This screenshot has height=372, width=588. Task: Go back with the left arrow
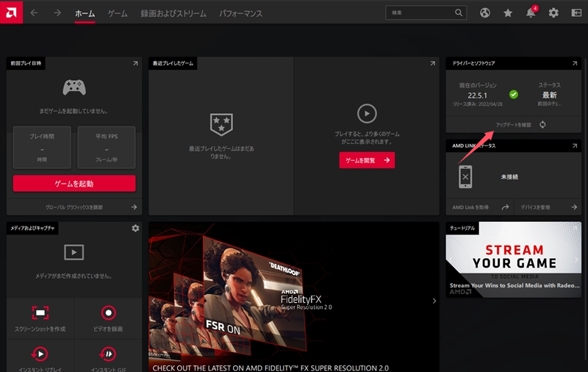(34, 13)
